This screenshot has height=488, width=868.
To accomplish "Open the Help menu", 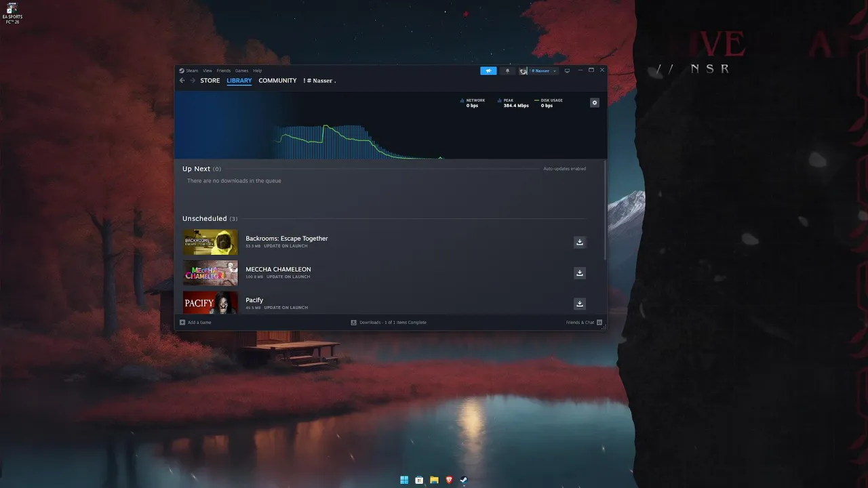I will pos(258,70).
